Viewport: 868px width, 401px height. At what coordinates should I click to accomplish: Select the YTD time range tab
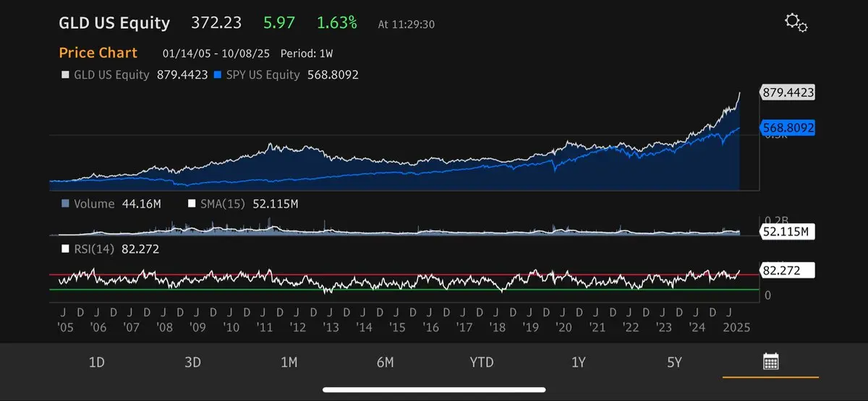(x=481, y=363)
